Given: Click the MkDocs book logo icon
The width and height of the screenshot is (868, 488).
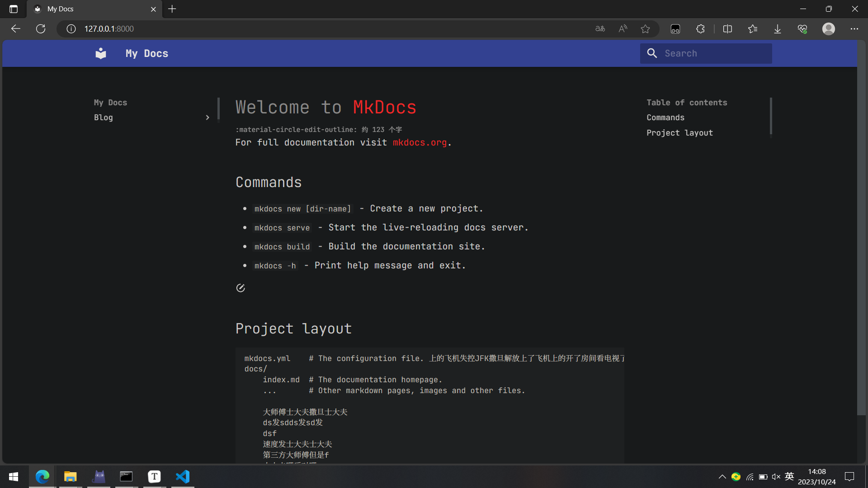Looking at the screenshot, I should pos(101,53).
